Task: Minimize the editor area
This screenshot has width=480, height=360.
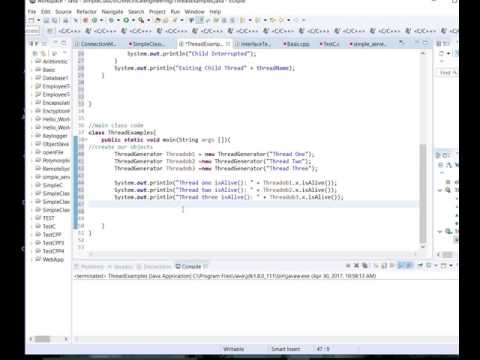Action: (417, 43)
